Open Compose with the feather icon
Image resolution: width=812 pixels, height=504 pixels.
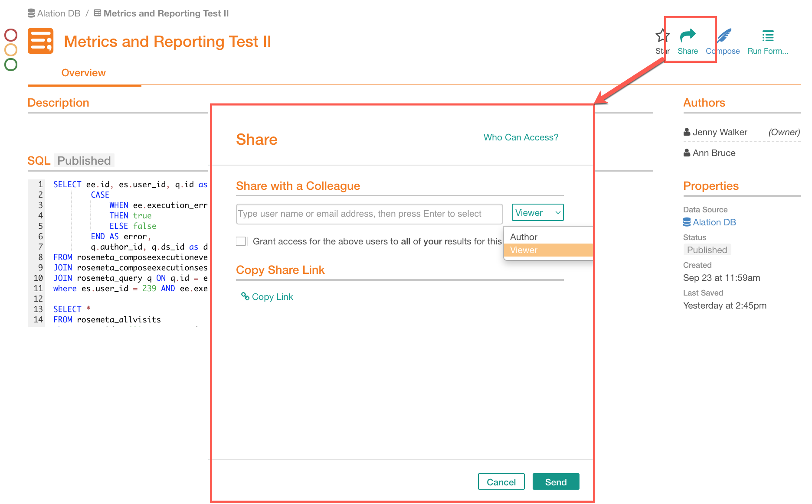pyautogui.click(x=724, y=36)
